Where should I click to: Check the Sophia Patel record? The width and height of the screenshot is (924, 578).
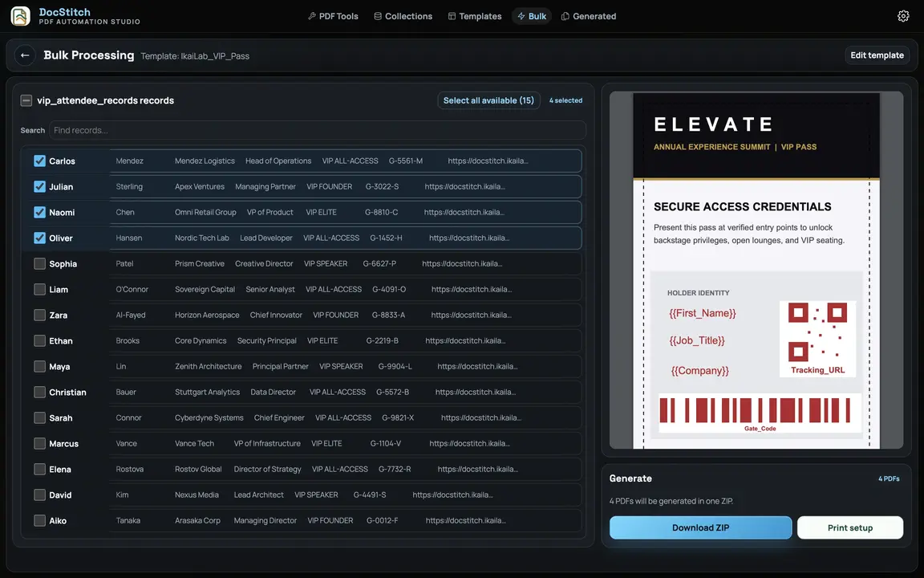coord(39,263)
